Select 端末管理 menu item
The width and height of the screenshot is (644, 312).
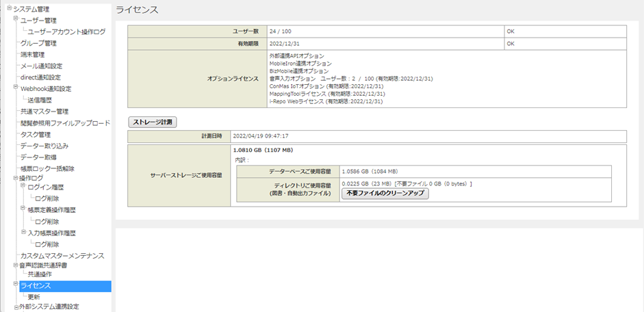32,55
